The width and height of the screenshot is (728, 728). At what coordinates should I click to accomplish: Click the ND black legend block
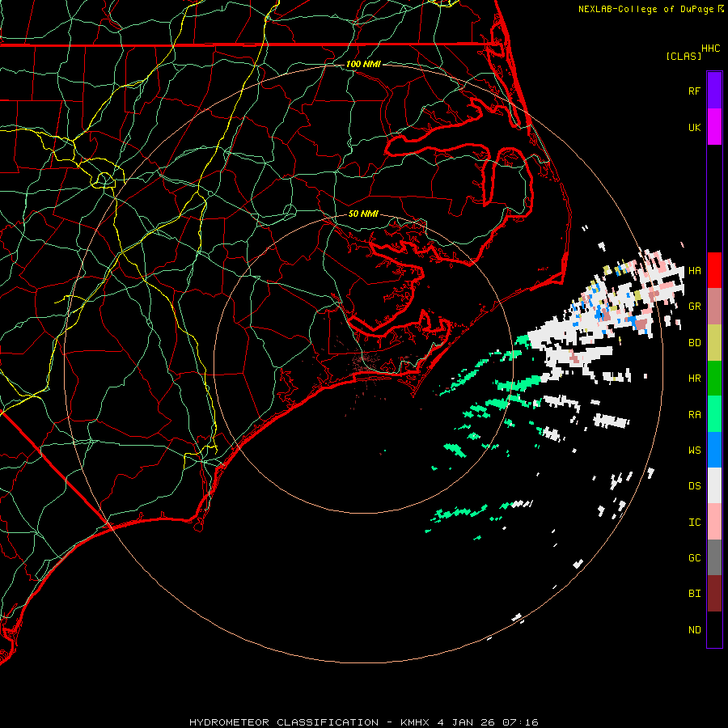[714, 629]
